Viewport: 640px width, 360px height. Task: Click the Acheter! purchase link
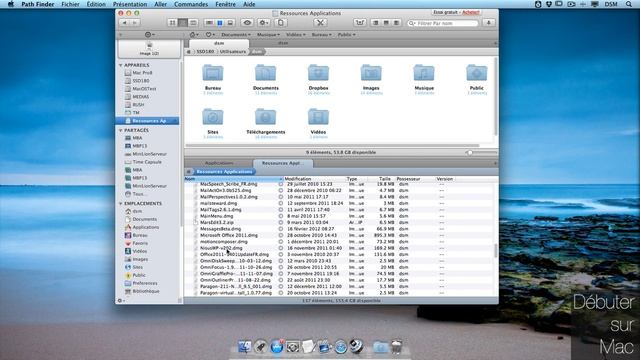[x=471, y=12]
